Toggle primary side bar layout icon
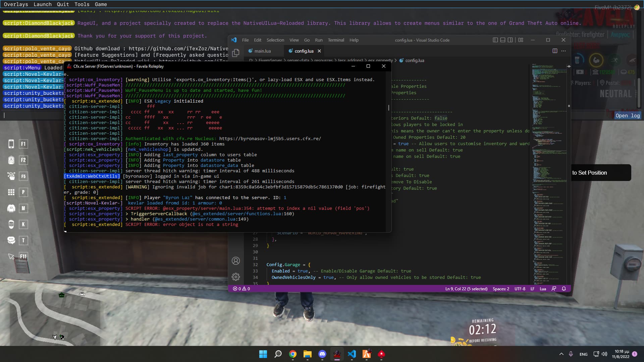This screenshot has height=362, width=644. (x=495, y=40)
